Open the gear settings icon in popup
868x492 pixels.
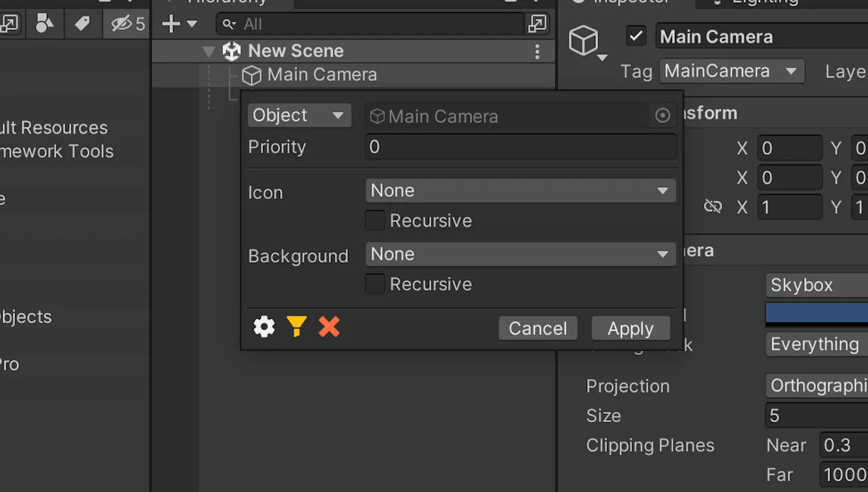click(x=264, y=327)
